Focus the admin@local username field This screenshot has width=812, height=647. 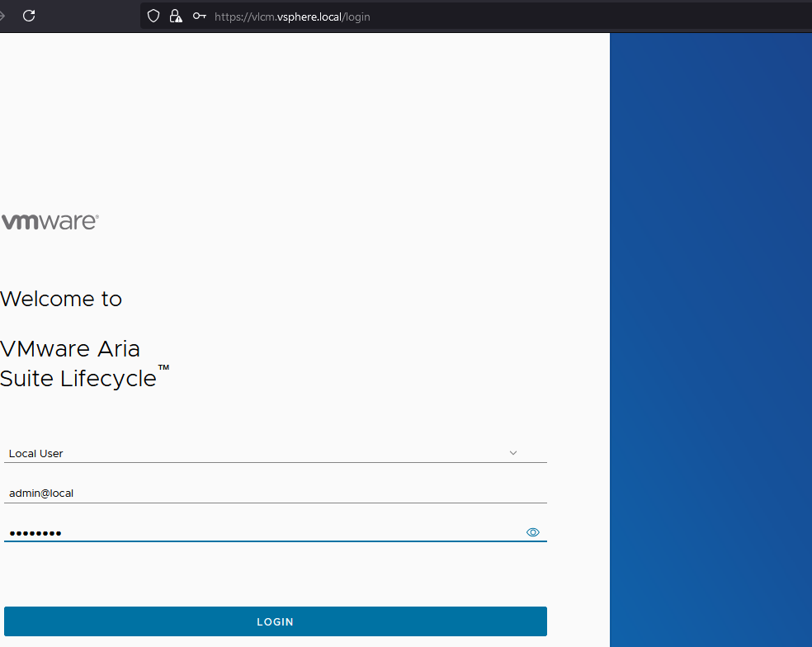point(276,494)
